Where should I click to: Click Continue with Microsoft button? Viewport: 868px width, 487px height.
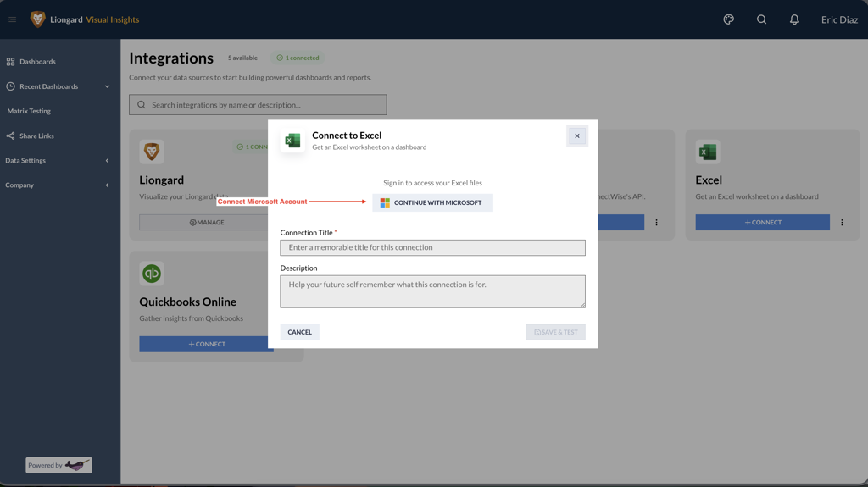(432, 202)
